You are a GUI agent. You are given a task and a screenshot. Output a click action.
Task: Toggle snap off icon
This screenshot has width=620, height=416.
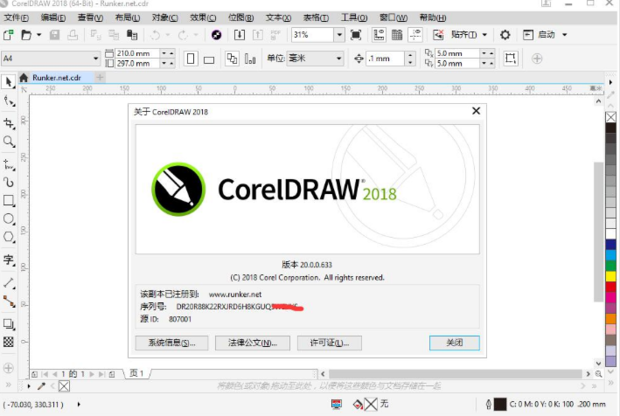[x=438, y=35]
